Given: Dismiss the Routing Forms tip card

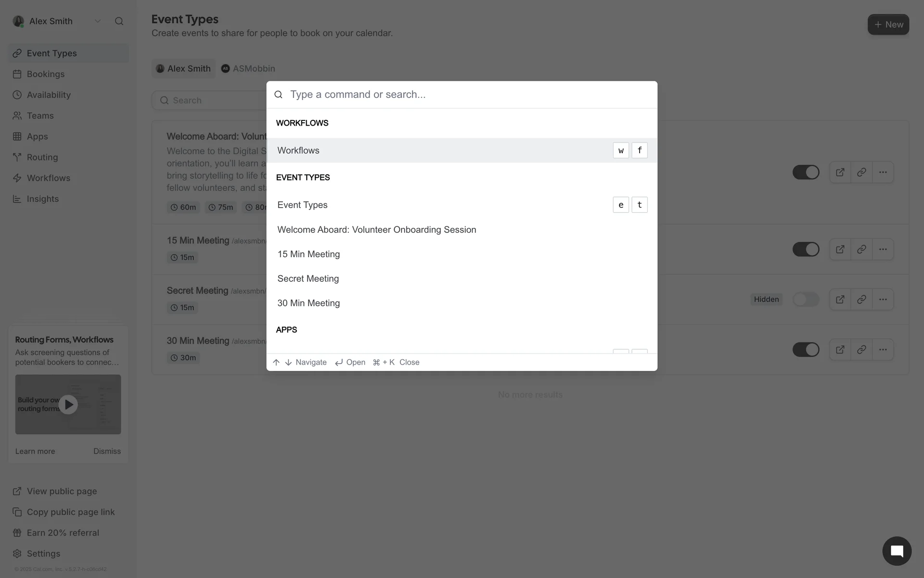Looking at the screenshot, I should pyautogui.click(x=107, y=451).
